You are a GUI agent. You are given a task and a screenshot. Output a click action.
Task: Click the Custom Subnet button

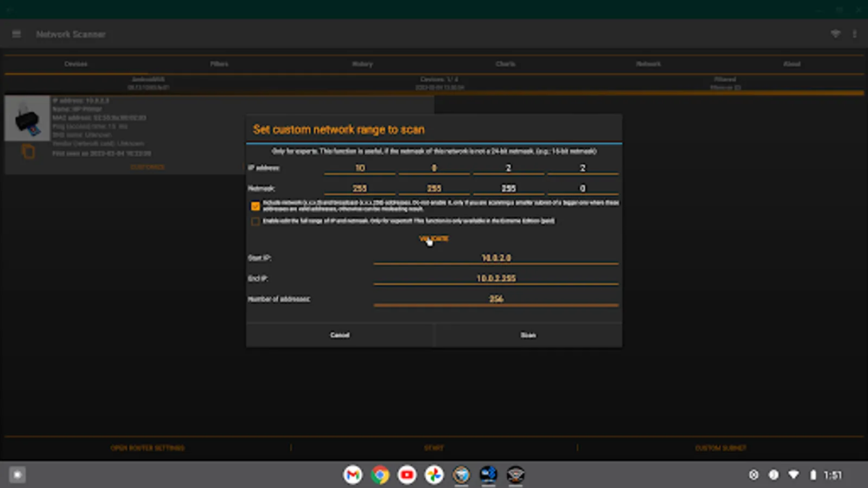[721, 448]
